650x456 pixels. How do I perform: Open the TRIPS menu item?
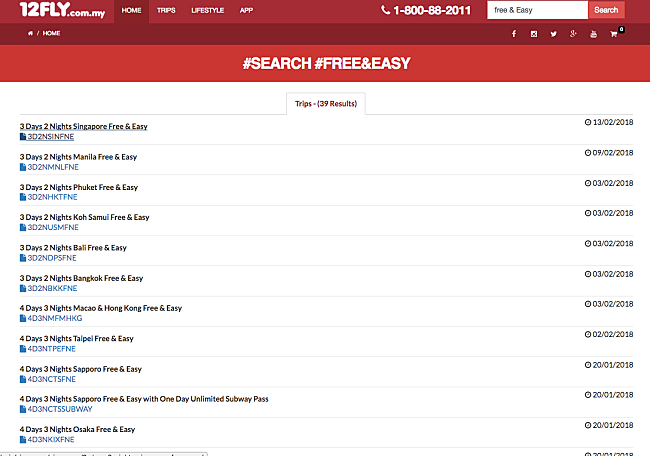[x=166, y=10]
